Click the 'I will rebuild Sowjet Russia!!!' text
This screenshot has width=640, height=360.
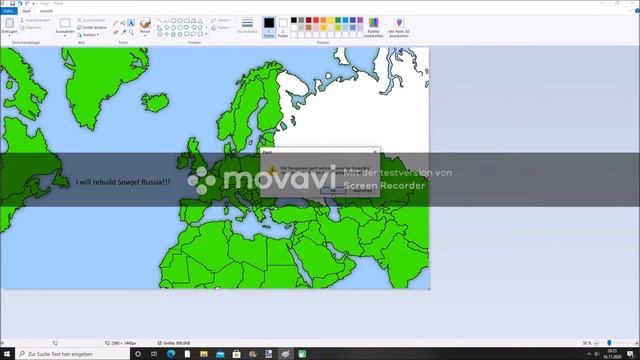pos(123,182)
